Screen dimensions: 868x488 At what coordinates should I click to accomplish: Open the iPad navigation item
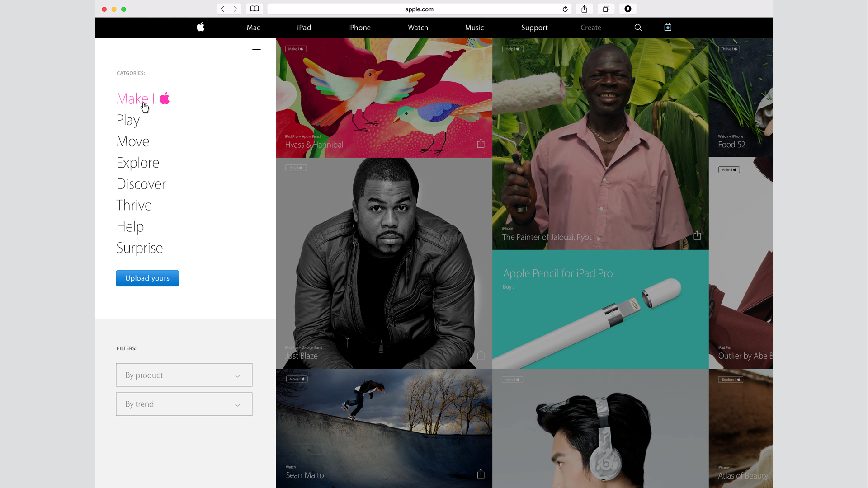coord(304,28)
